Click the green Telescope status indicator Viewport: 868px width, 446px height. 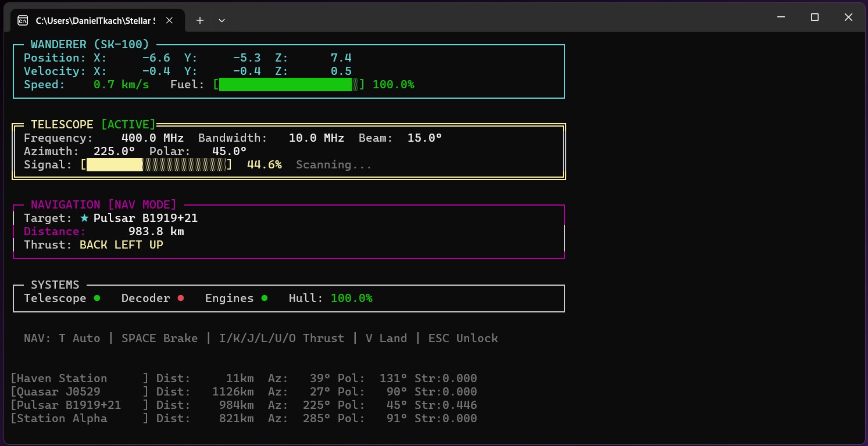tap(97, 298)
